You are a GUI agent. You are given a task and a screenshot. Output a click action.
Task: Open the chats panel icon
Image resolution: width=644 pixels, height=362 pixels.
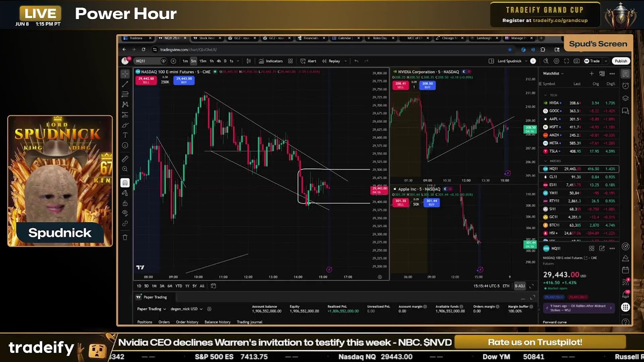[625, 111]
